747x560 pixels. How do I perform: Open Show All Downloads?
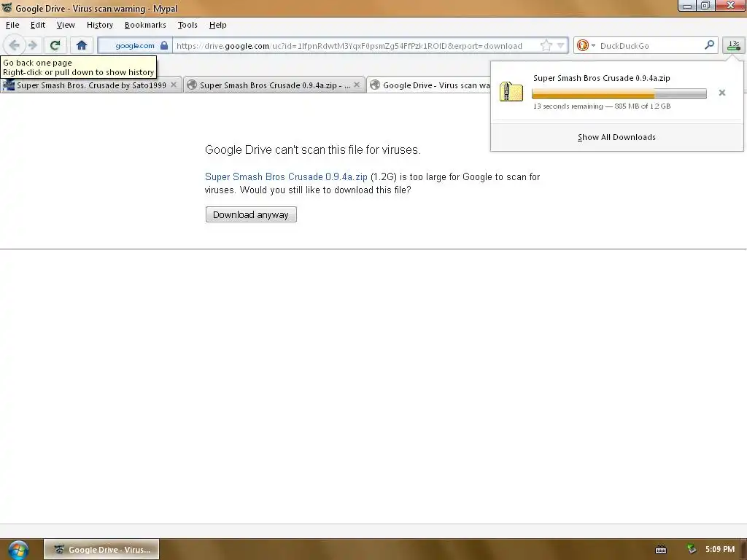tap(616, 137)
